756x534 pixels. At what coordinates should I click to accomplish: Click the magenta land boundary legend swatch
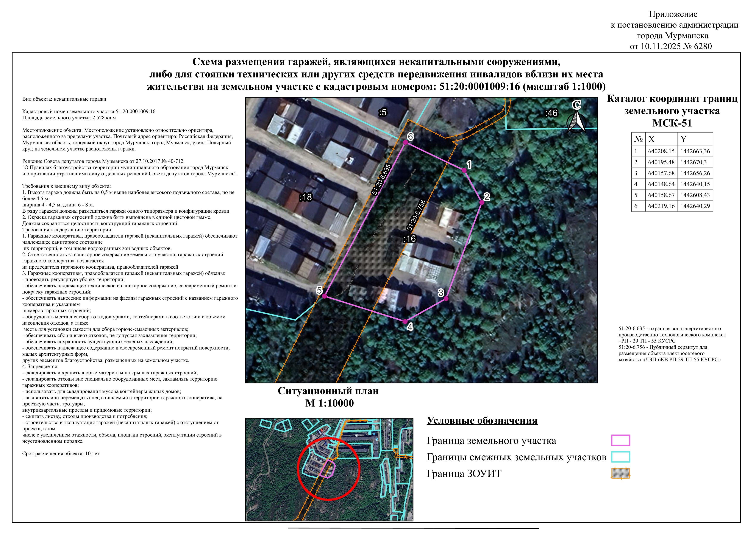pyautogui.click(x=620, y=440)
